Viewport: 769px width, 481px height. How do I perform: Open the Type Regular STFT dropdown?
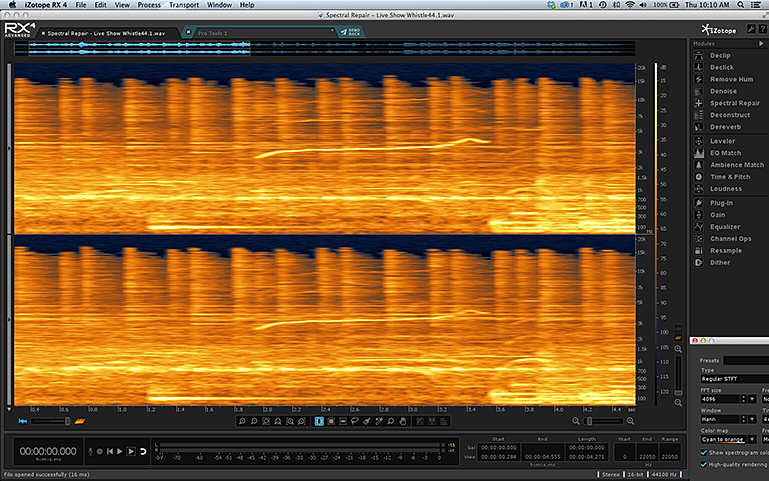(735, 379)
